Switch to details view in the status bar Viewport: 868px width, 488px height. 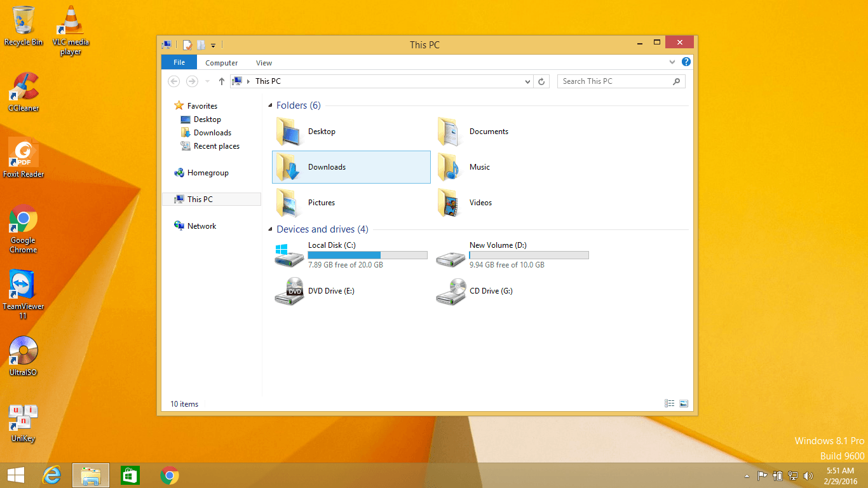(669, 403)
